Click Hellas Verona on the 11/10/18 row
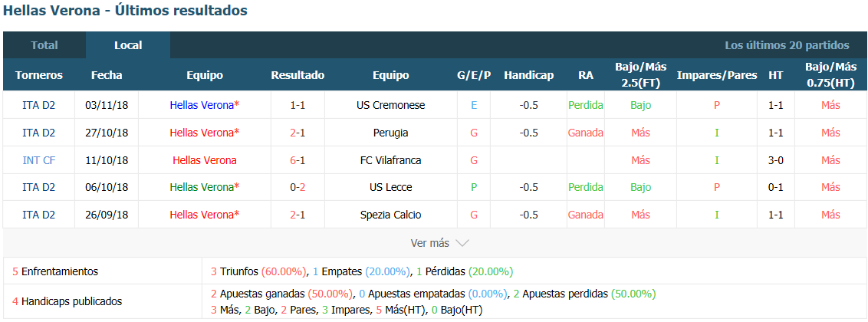This screenshot has width=868, height=322. (204, 160)
